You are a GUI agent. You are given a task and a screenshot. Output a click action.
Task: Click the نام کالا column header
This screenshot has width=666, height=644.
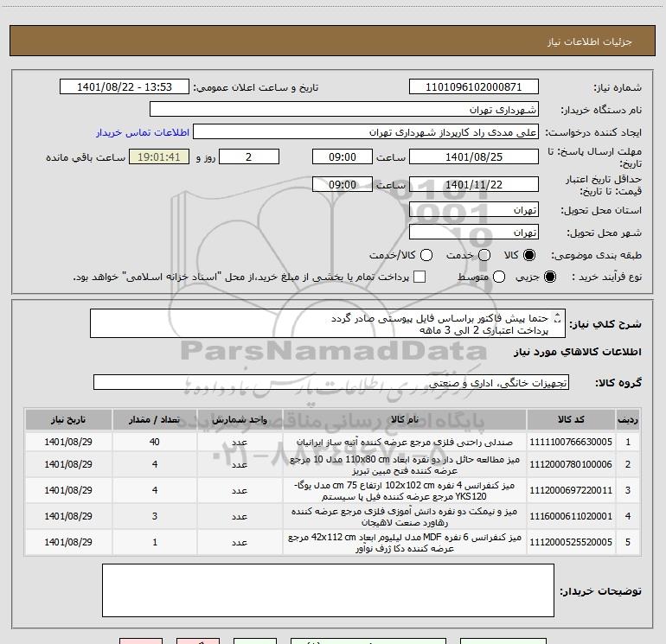pyautogui.click(x=405, y=419)
